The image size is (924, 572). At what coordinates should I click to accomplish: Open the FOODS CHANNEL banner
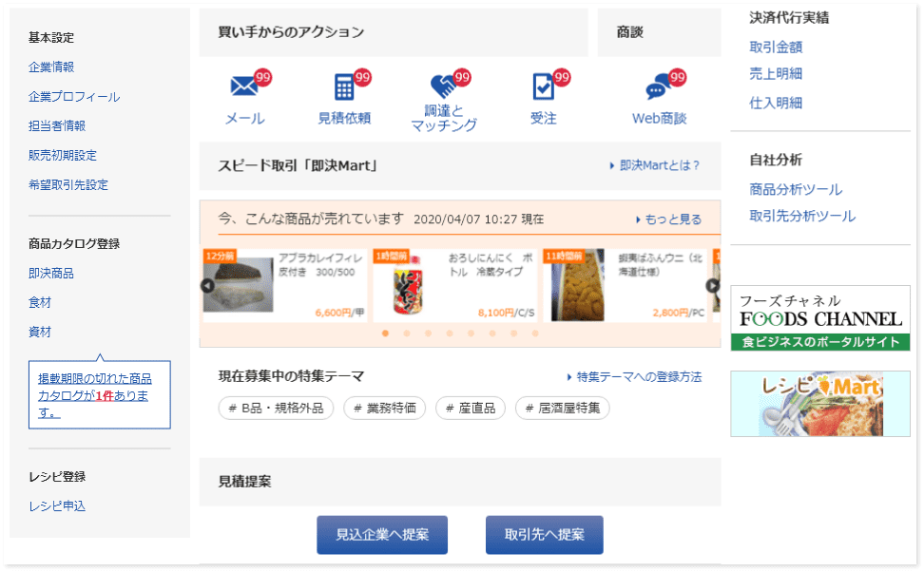pyautogui.click(x=819, y=318)
